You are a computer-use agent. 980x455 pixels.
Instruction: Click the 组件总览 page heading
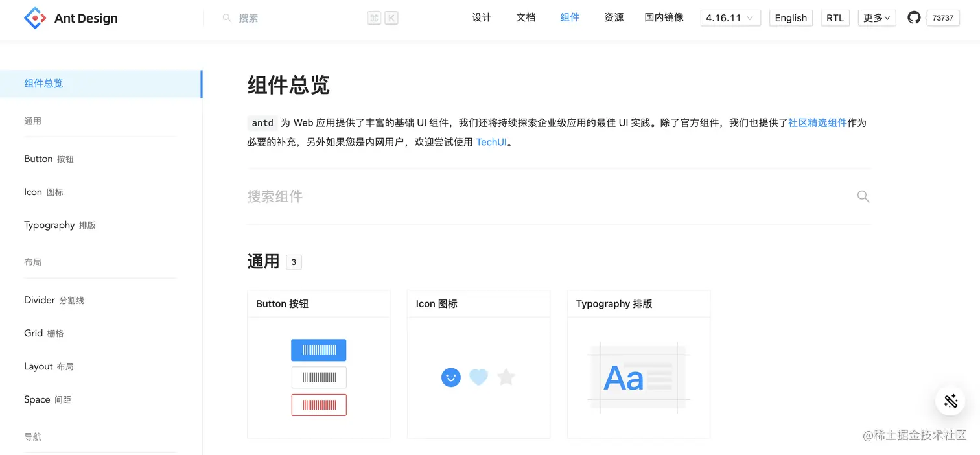click(288, 85)
